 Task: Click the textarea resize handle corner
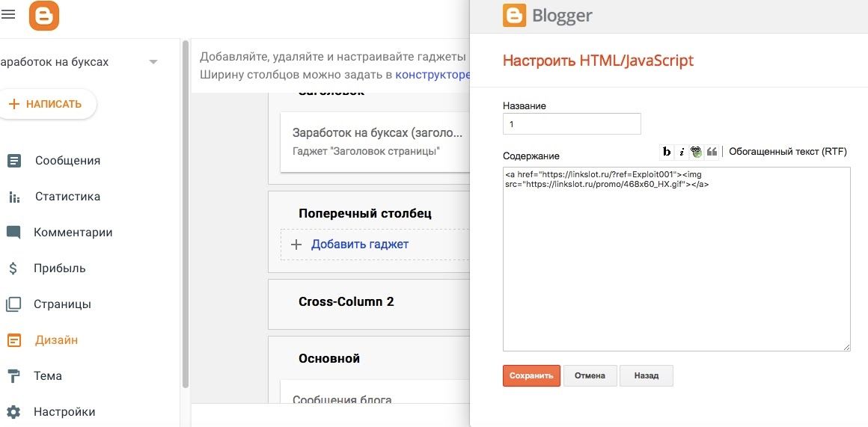847,347
